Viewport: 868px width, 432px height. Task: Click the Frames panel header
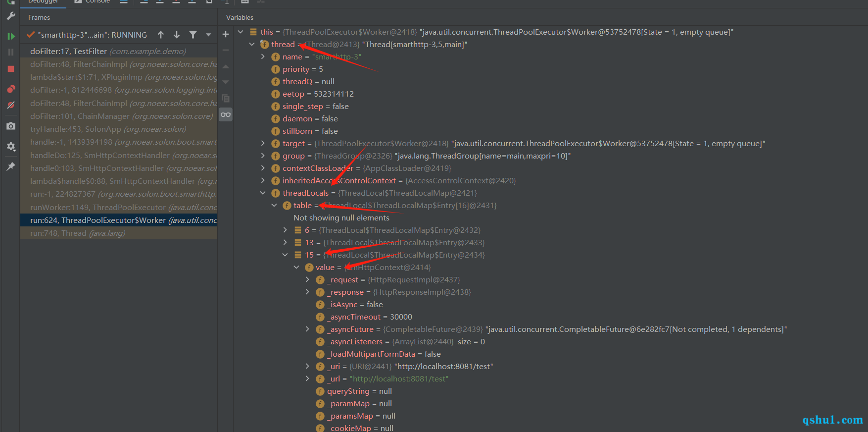point(39,17)
